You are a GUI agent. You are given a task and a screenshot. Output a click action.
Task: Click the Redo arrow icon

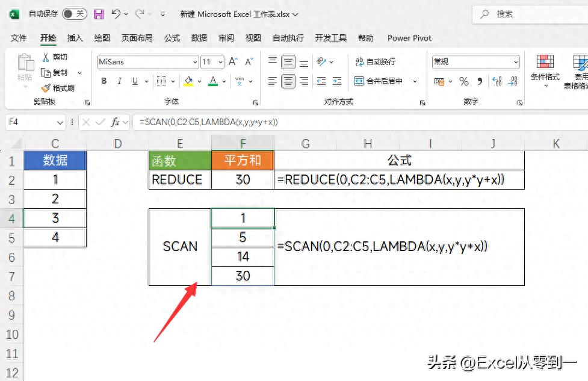tap(140, 14)
